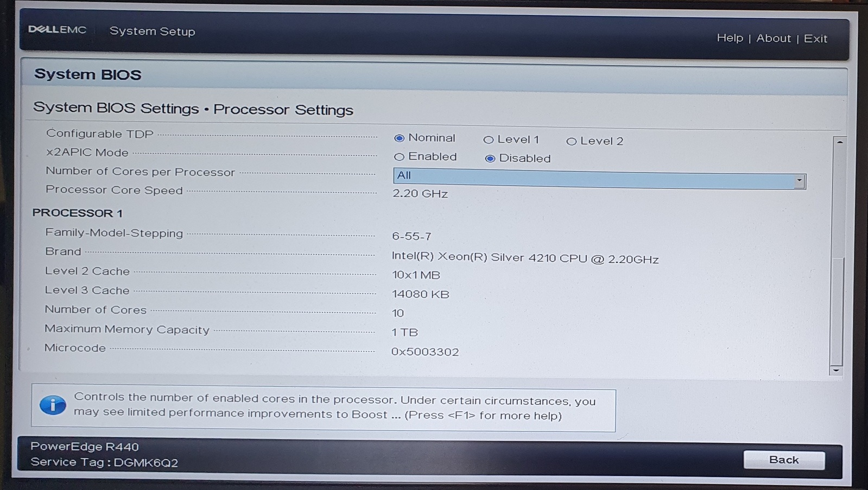
Task: Click the blue info icon
Action: [53, 405]
